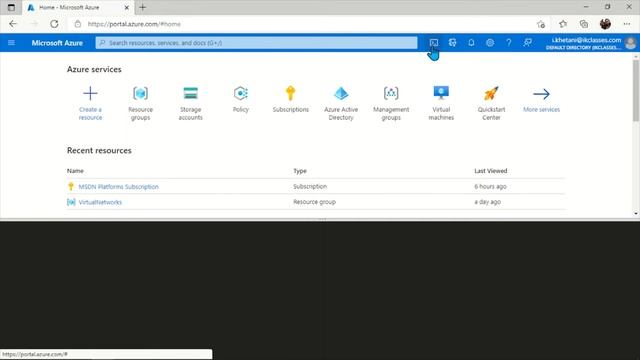Viewport: 640px width, 360px height.
Task: Open browser Collections icon
Action: pos(584,24)
